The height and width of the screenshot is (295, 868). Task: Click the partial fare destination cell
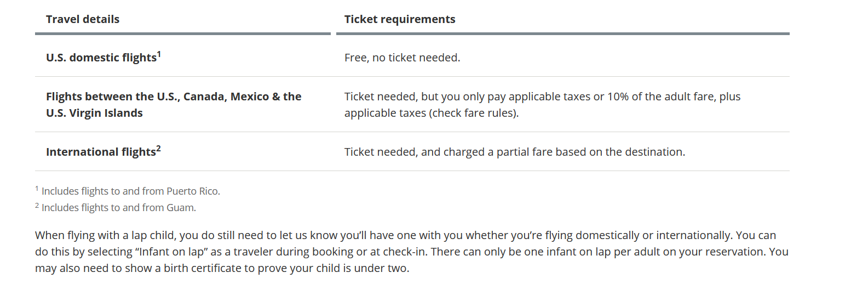coord(515,152)
